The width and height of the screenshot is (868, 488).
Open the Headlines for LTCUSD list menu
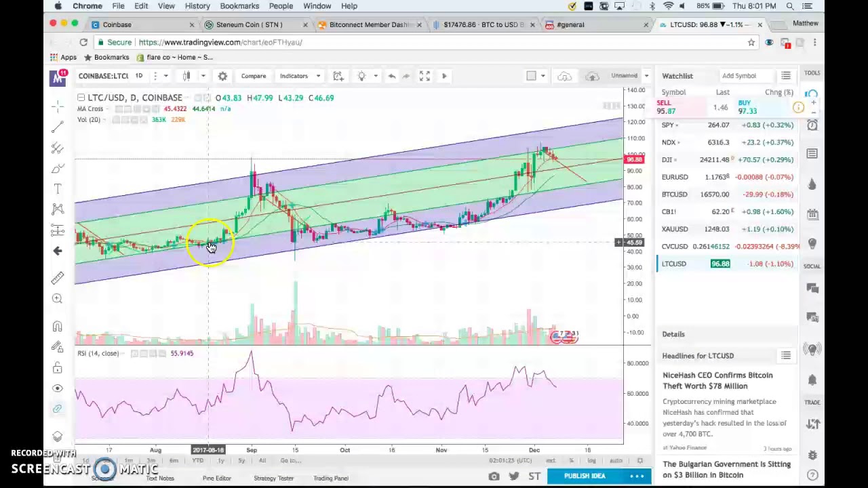click(786, 355)
